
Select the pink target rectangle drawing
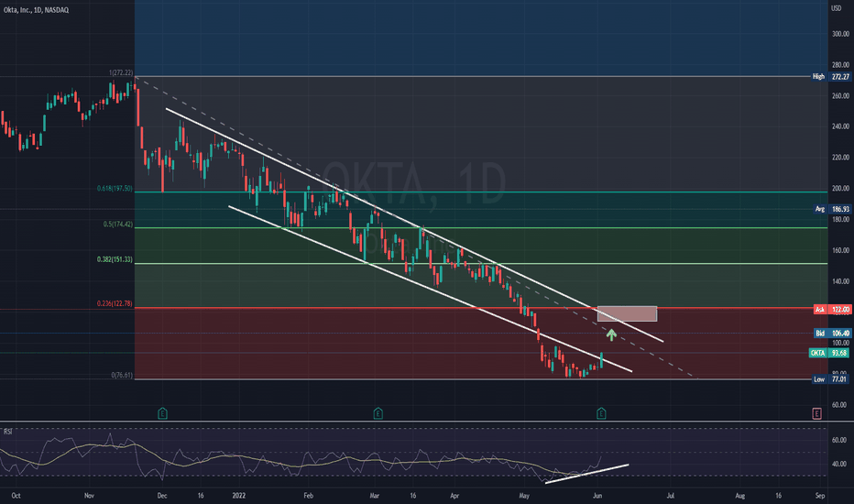click(627, 313)
